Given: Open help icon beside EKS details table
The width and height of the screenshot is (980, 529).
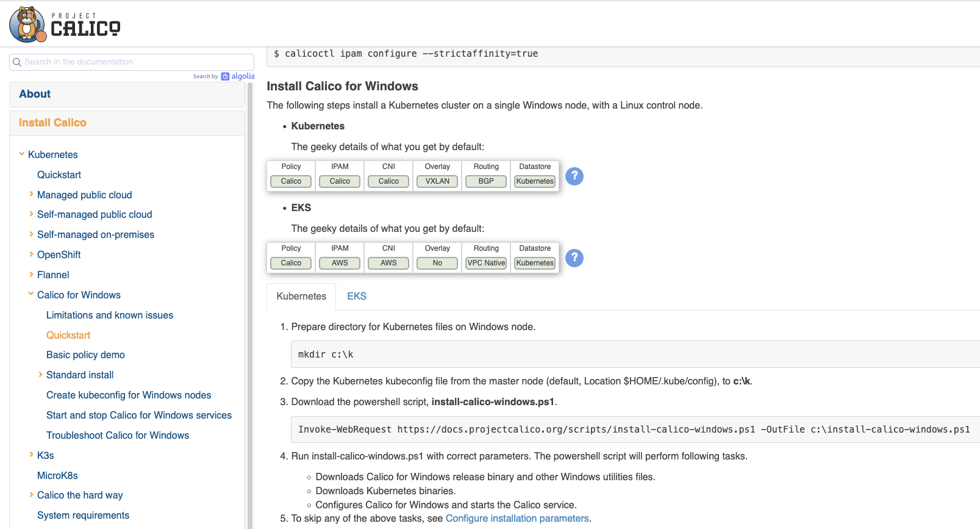Looking at the screenshot, I should [574, 258].
